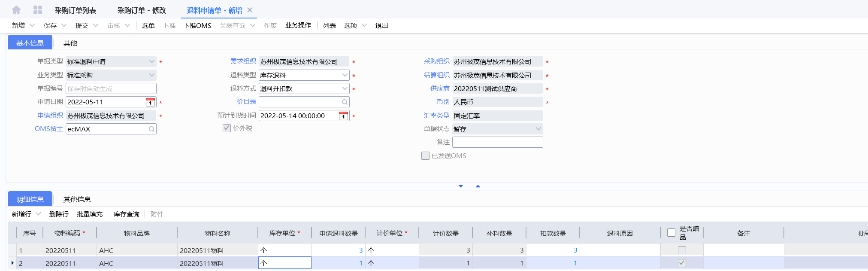868x271 pixels.
Task: Select row 2 using the row pointer
Action: [x=12, y=263]
